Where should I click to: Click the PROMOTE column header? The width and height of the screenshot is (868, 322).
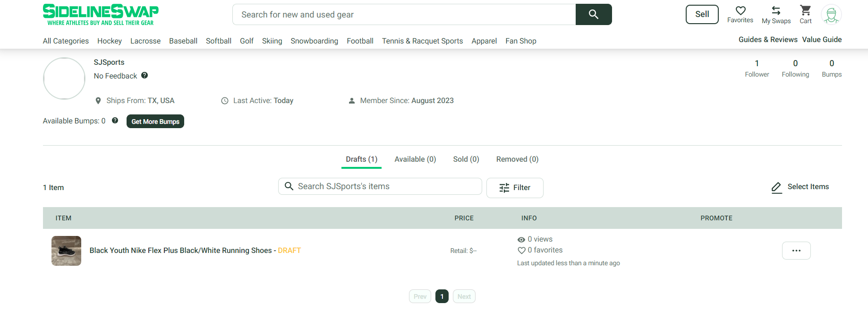tap(716, 218)
